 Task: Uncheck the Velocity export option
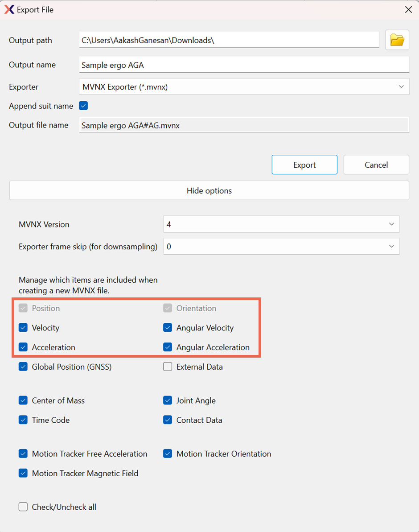point(23,327)
